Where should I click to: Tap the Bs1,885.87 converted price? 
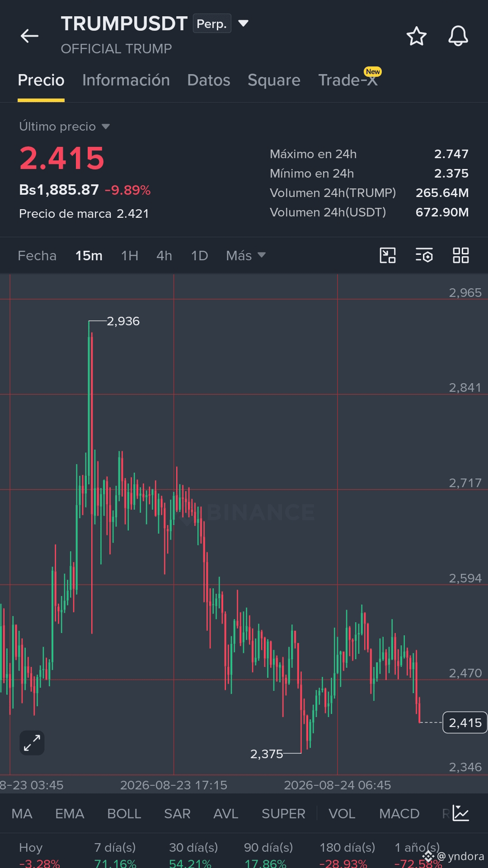click(x=59, y=190)
